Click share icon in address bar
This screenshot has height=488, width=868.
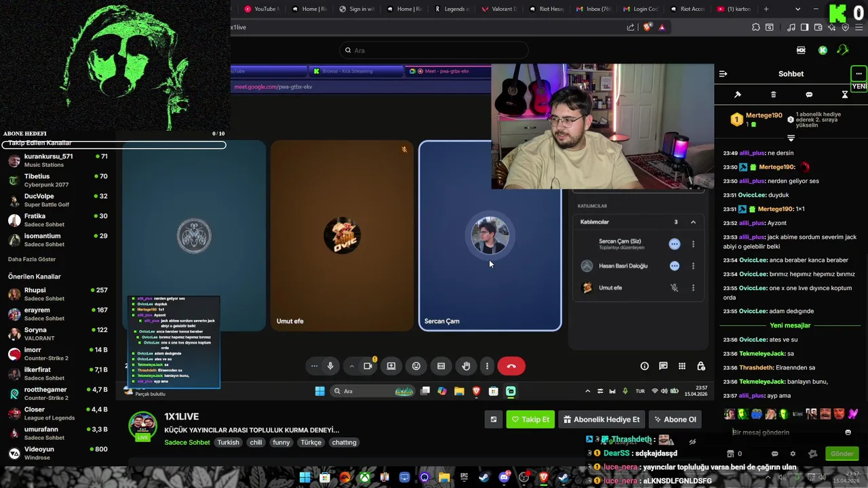(x=631, y=27)
